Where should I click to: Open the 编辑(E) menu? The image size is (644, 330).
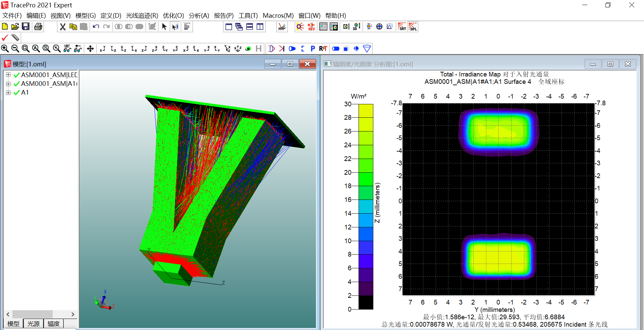(36, 15)
